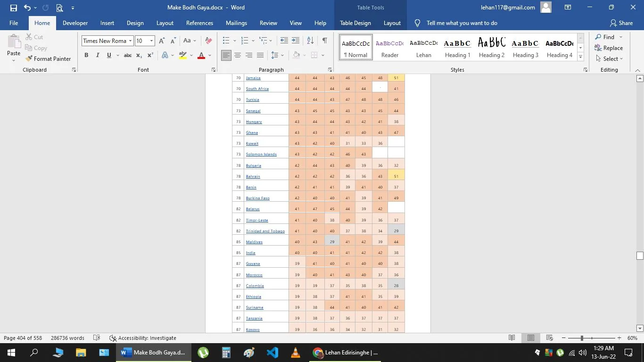Viewport: 644px width, 362px height.
Task: Open the font name dropdown
Action: (131, 41)
